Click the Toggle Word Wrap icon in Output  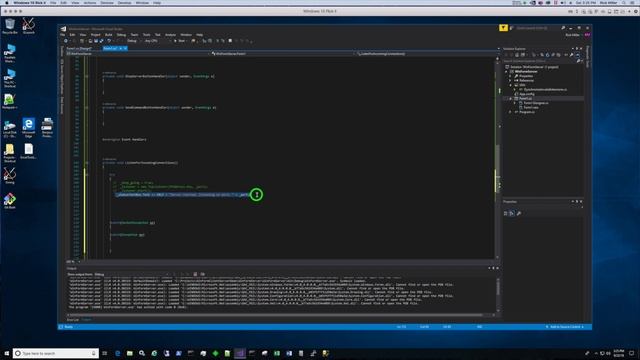pyautogui.click(x=202, y=274)
